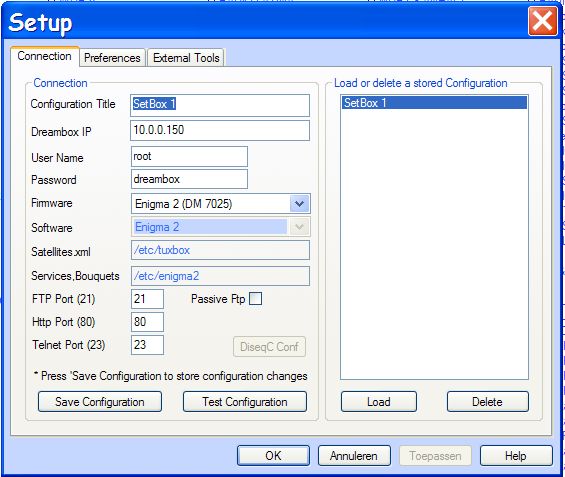Screen dimensions: 565x477
Task: Open the Firmware combo box Enigma 2 (DM 7025)
Action: (x=220, y=204)
